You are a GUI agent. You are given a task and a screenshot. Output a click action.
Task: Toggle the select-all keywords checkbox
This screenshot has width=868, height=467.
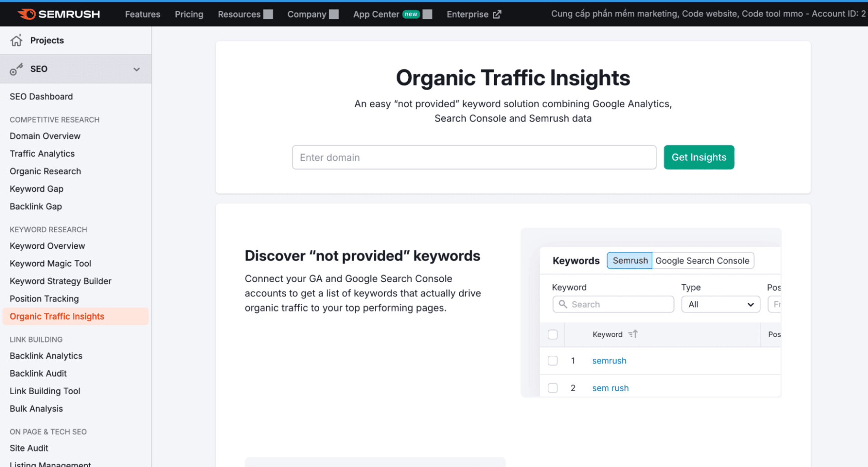coord(552,335)
